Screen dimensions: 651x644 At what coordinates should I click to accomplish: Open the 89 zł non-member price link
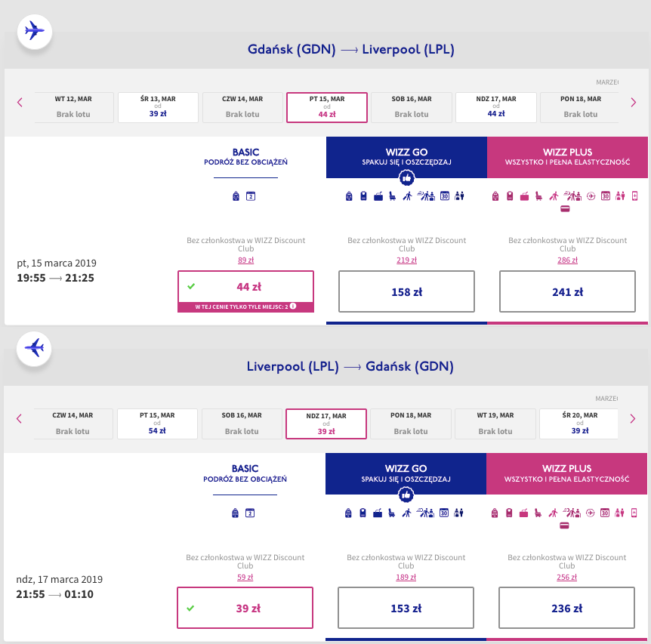point(245,260)
